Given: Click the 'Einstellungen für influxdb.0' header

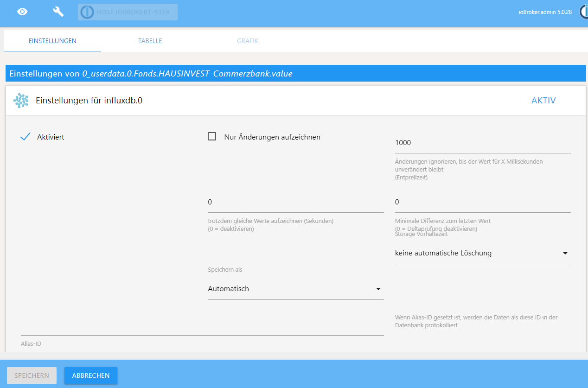Looking at the screenshot, I should (x=89, y=100).
